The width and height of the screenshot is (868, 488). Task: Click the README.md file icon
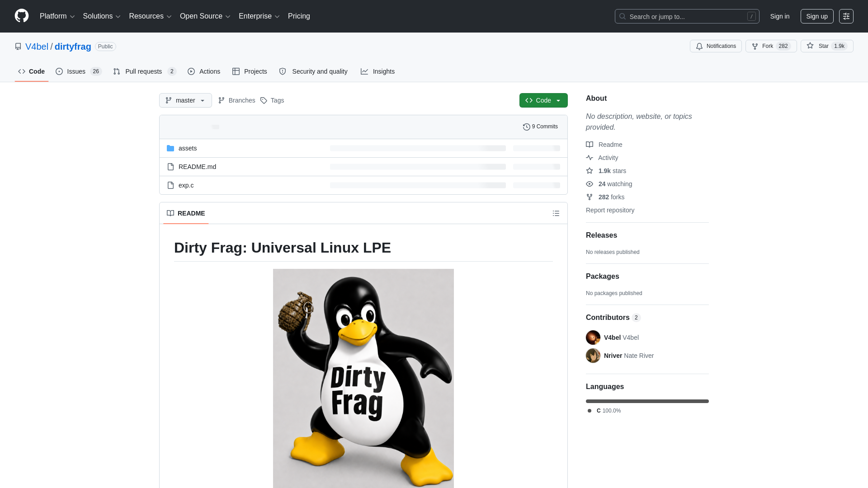coord(170,167)
